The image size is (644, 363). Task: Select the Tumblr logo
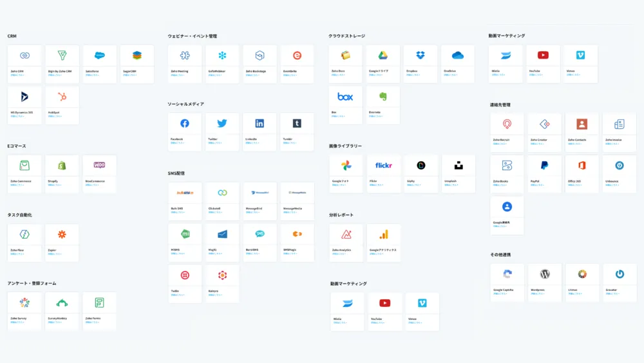pos(297,123)
